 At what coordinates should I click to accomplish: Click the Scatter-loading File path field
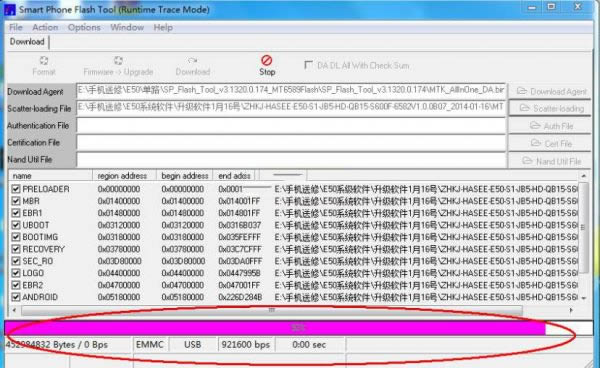coord(291,108)
